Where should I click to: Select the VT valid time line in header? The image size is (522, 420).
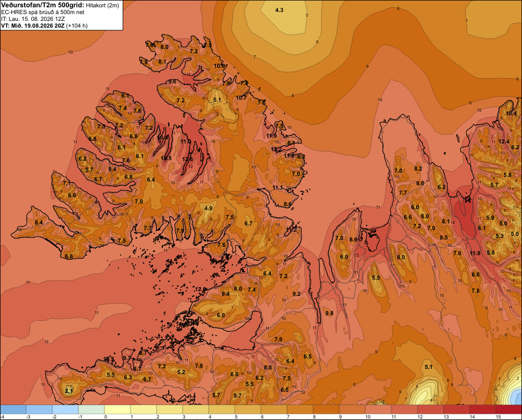[x=44, y=26]
